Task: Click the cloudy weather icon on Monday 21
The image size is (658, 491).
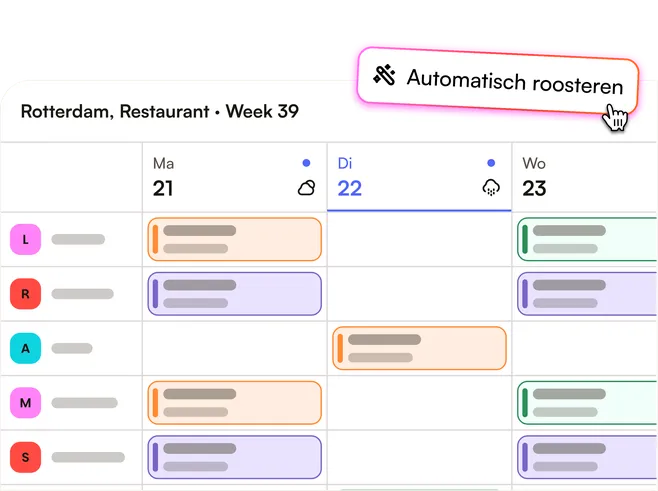Action: (x=307, y=188)
